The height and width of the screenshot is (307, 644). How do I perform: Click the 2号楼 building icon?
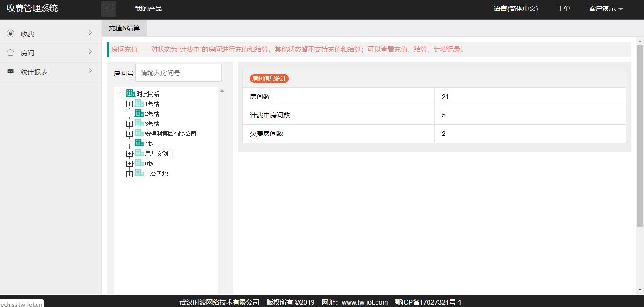pos(139,113)
